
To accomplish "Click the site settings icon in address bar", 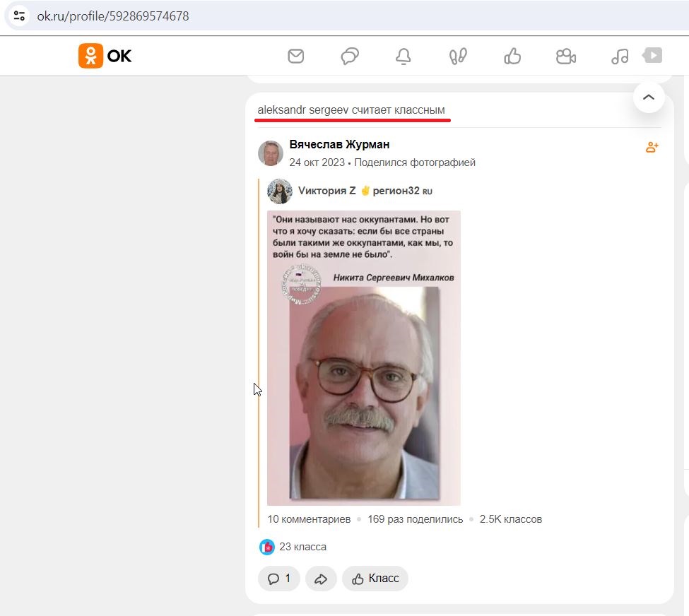I will (x=19, y=16).
